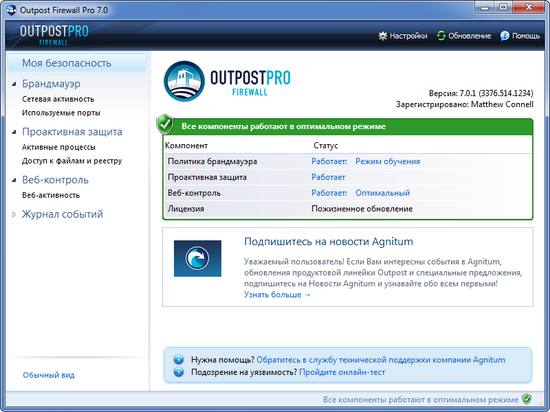Open the Веб-контроль sidebar section
Screen dimensions: 550x412
pyautogui.click(x=55, y=180)
